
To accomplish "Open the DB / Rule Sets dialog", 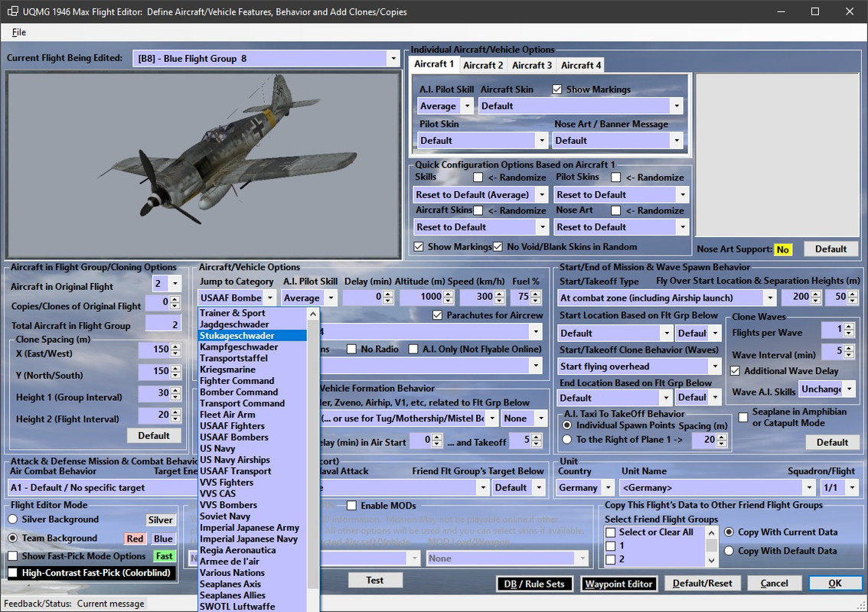I will [534, 584].
